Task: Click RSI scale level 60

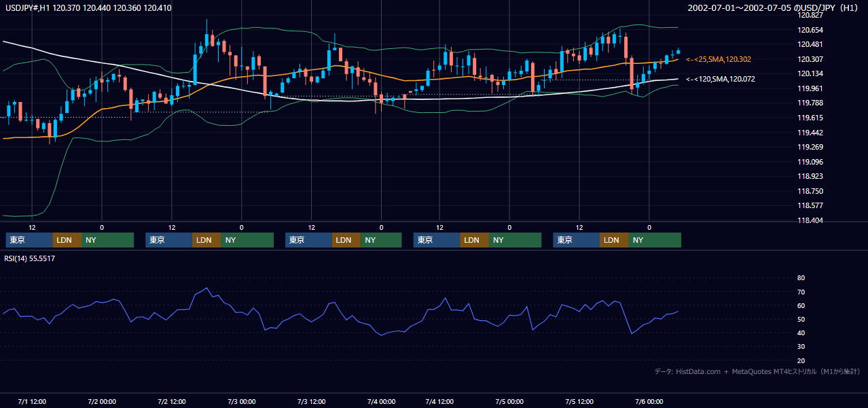Action: pos(801,305)
